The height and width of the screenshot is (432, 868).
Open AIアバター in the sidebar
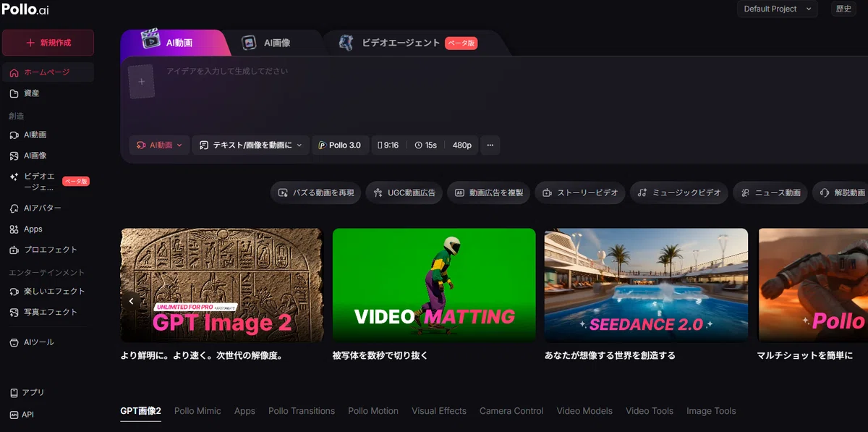(x=48, y=208)
